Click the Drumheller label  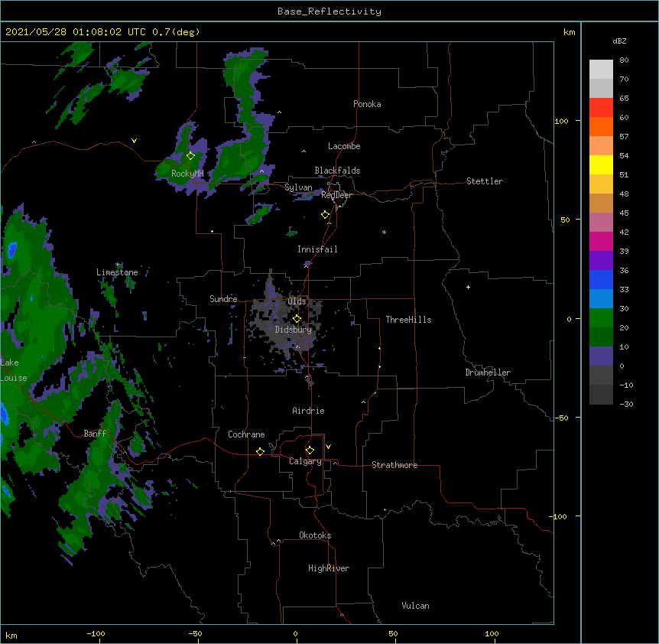(x=488, y=372)
